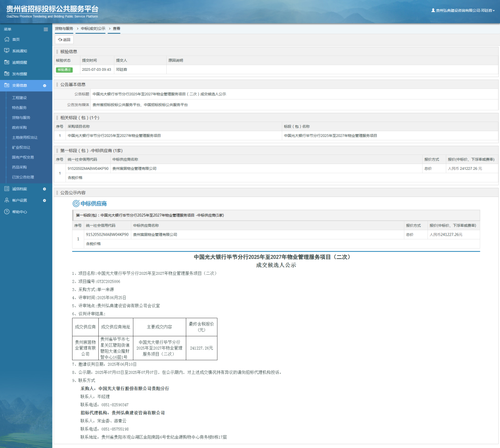Click submitter name 邓廷容 in table
This screenshot has width=500, height=448.
point(121,70)
